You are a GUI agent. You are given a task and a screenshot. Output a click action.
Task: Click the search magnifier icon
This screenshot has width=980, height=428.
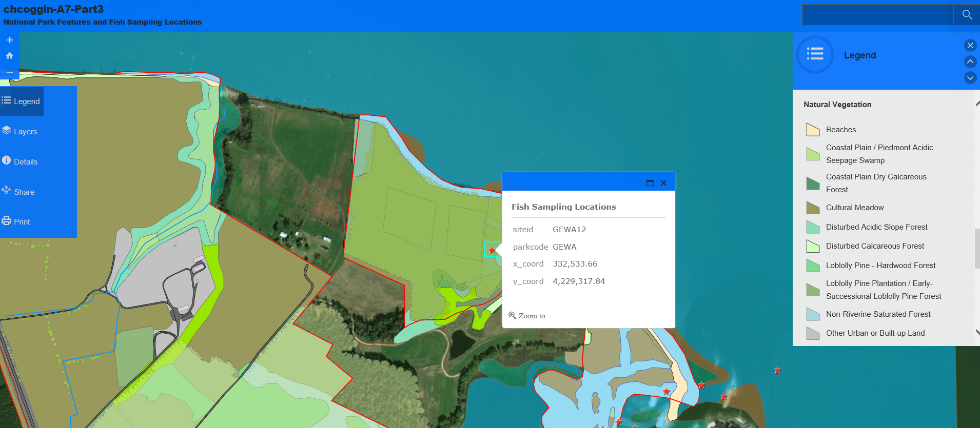pyautogui.click(x=967, y=14)
